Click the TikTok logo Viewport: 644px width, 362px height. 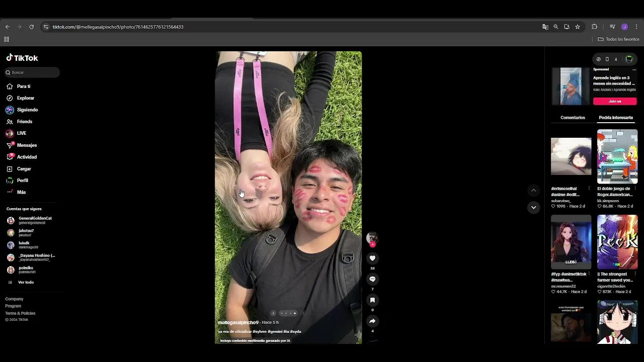pyautogui.click(x=22, y=58)
